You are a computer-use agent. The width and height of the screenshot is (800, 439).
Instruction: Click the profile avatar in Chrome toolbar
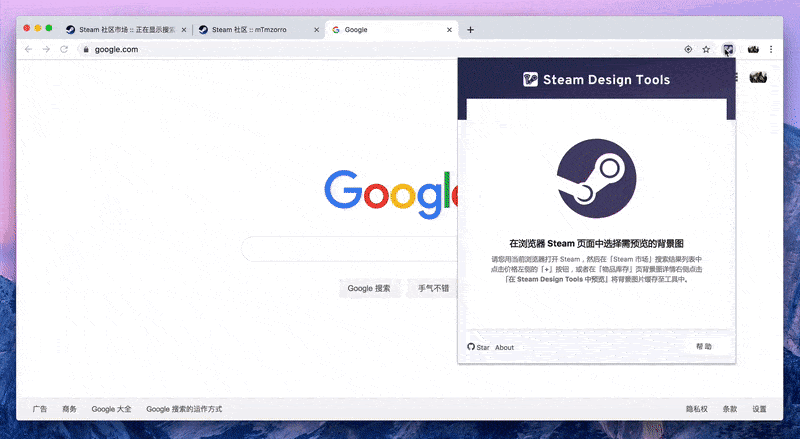coord(752,49)
